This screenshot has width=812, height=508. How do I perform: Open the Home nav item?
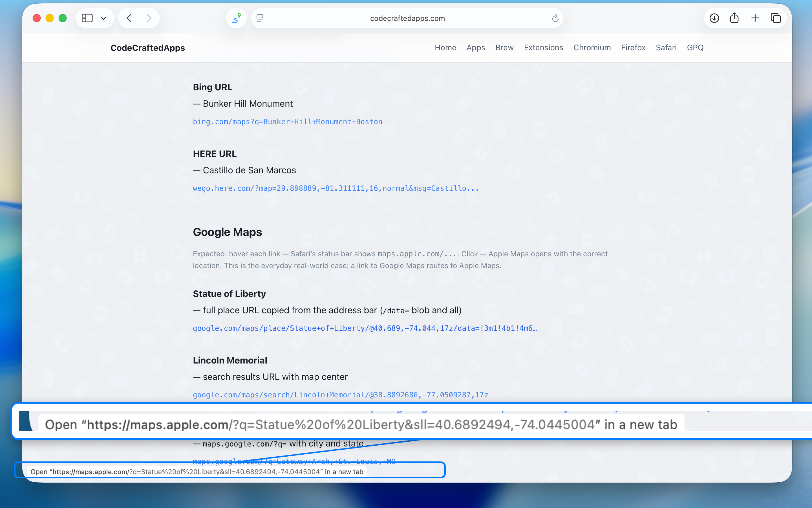click(x=445, y=48)
